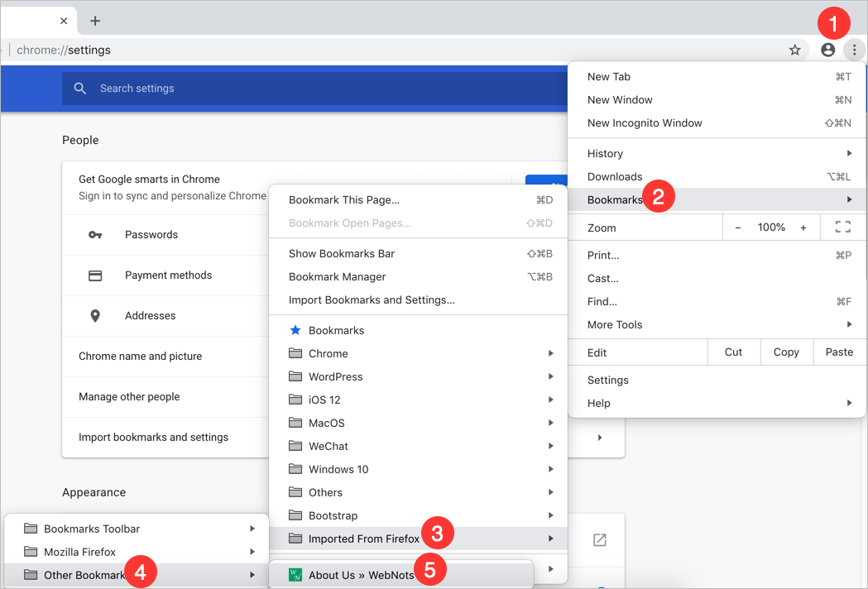Click the three-dot Chrome menu icon

tap(854, 50)
